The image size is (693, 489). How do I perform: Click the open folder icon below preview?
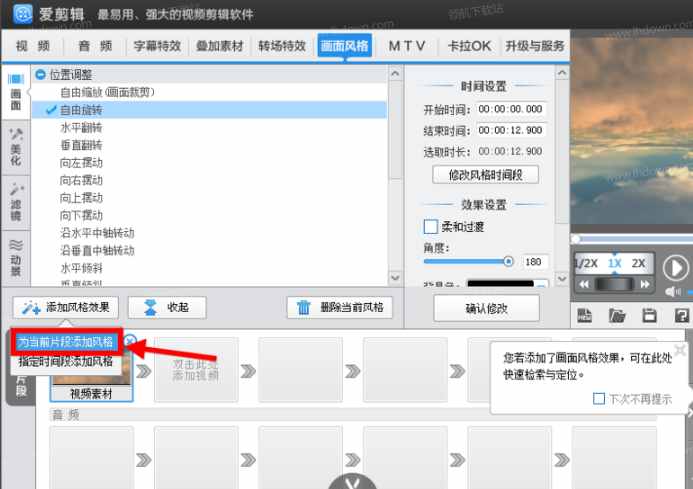click(617, 316)
